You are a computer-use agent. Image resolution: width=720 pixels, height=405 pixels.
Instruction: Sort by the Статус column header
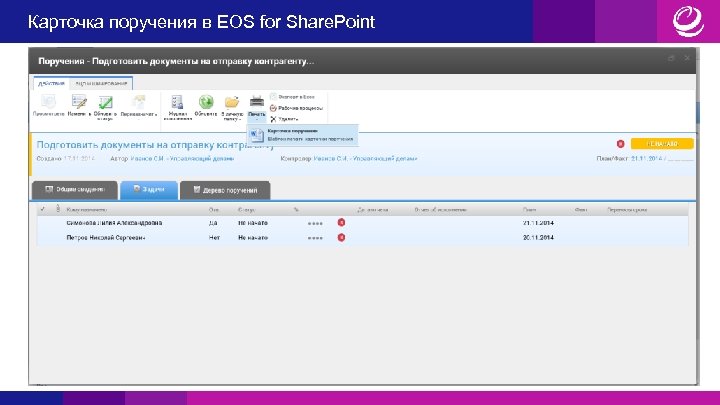click(x=247, y=210)
